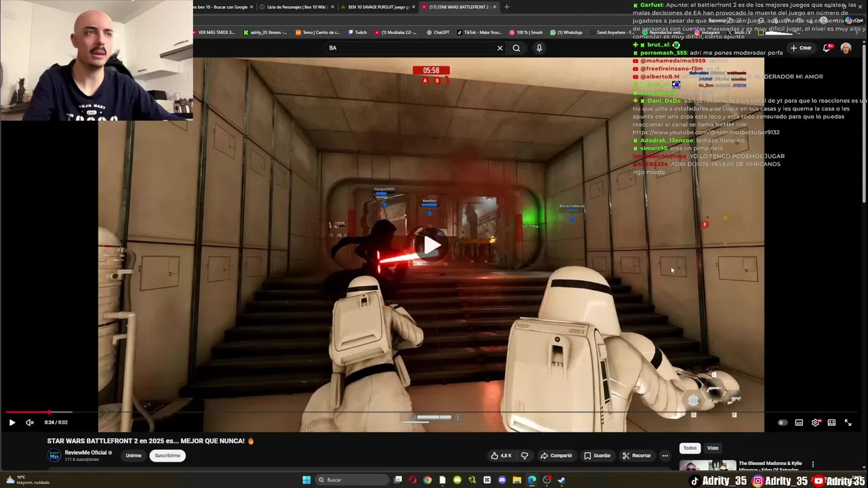This screenshot has height=488, width=868.
Task: Open the ChatGPT bookmark
Action: [438, 33]
